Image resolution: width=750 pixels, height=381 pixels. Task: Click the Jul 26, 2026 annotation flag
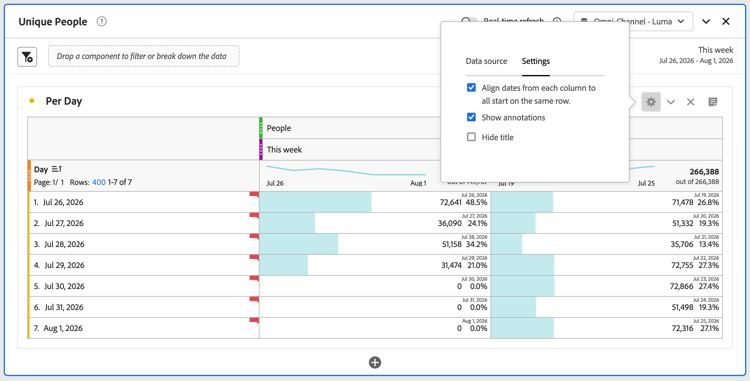(x=254, y=195)
